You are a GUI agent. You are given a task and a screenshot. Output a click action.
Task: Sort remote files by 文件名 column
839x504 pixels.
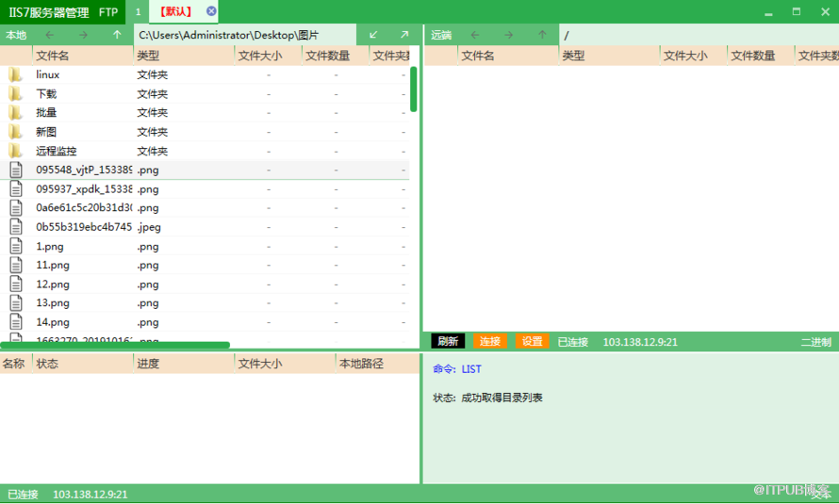508,55
